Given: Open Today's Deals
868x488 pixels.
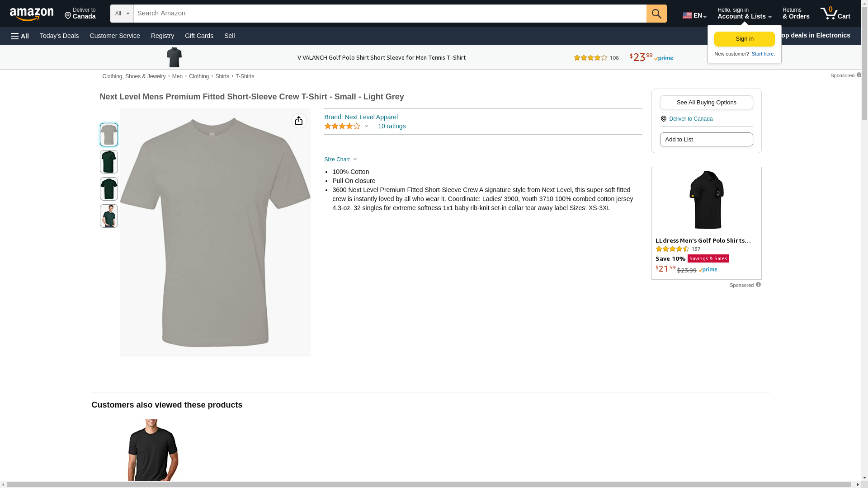Looking at the screenshot, I should [59, 36].
